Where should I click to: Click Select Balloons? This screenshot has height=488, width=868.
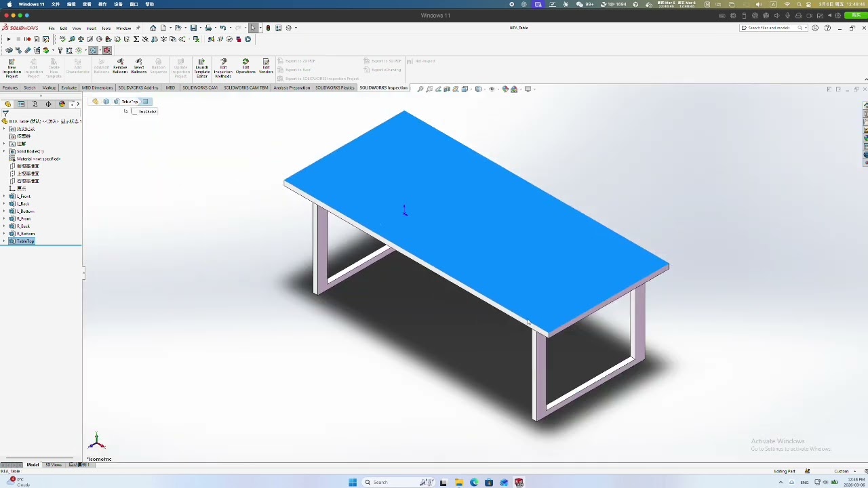(139, 66)
